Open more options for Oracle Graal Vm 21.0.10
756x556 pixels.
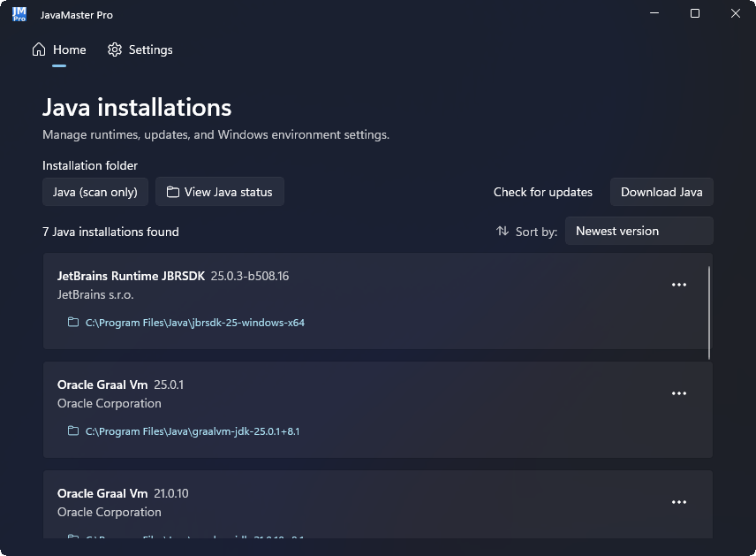click(x=679, y=502)
